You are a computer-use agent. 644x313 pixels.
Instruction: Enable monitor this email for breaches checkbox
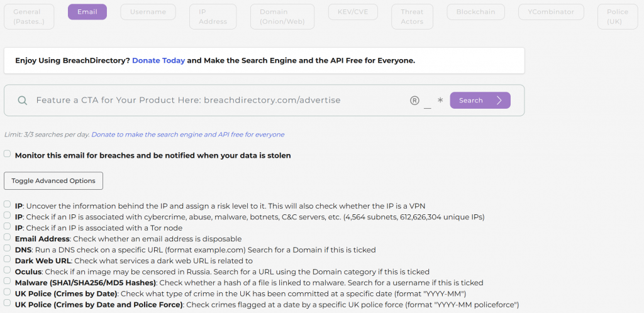pyautogui.click(x=7, y=154)
